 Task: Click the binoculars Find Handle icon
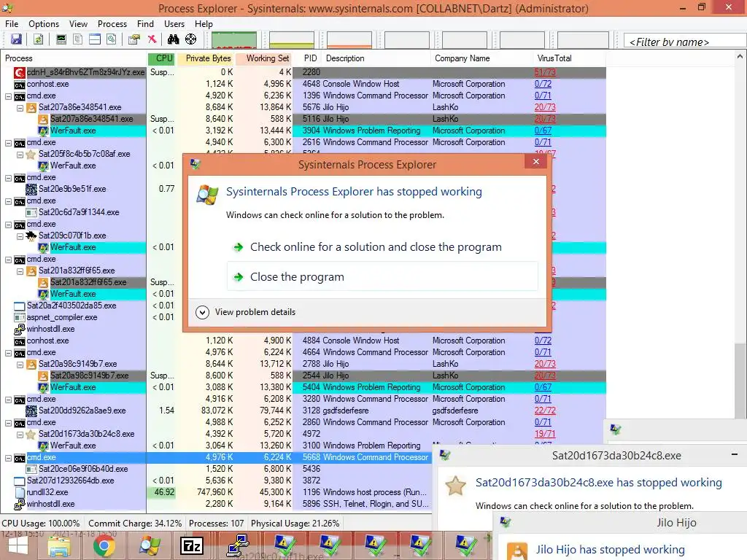click(x=174, y=39)
